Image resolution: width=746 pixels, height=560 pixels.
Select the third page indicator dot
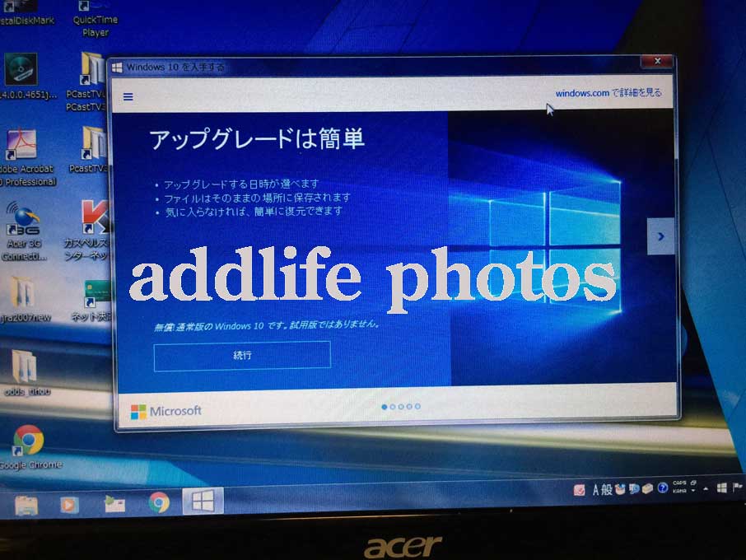coord(401,407)
